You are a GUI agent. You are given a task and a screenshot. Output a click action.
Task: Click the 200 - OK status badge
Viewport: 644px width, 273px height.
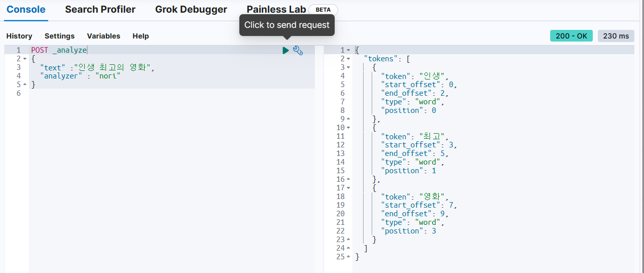(x=571, y=36)
